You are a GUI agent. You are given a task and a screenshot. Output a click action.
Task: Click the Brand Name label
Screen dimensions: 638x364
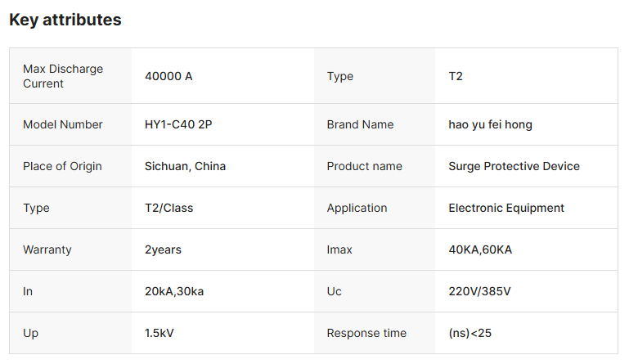pyautogui.click(x=360, y=124)
